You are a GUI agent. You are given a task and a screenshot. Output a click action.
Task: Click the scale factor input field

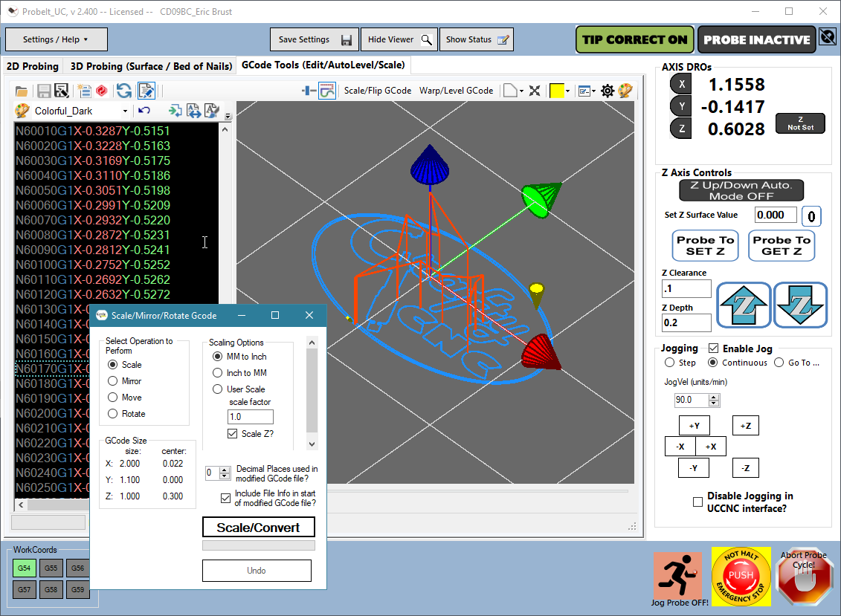[251, 417]
